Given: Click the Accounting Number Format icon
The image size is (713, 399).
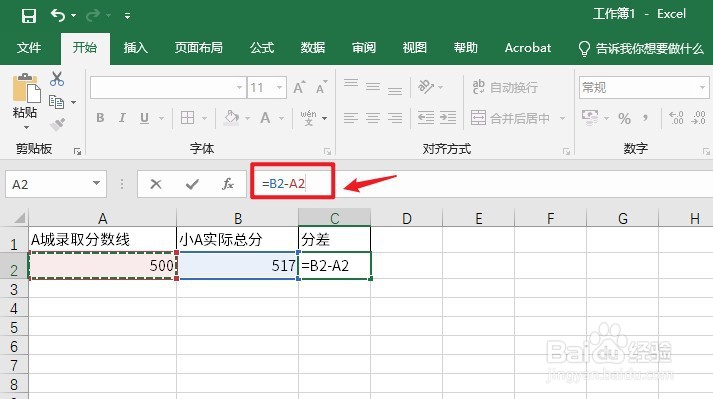Looking at the screenshot, I should pyautogui.click(x=590, y=118).
